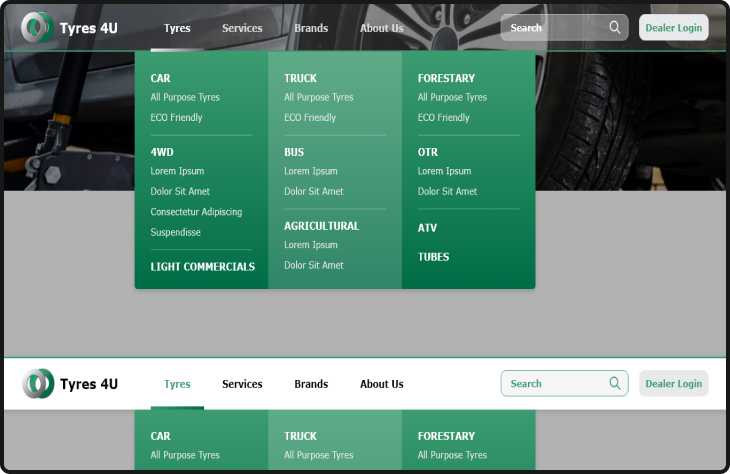Select Lorem Ipsum under 4WD
The height and width of the screenshot is (474, 730).
[x=177, y=171]
